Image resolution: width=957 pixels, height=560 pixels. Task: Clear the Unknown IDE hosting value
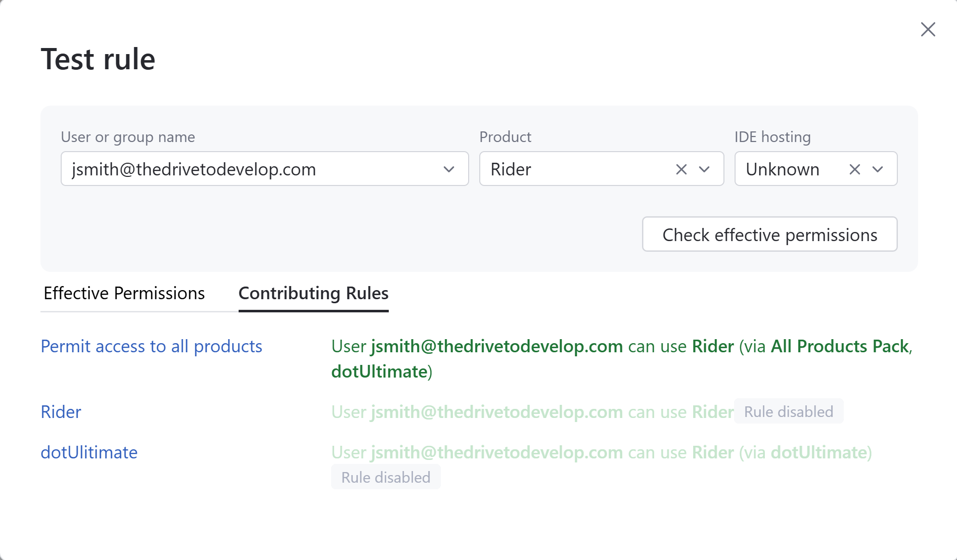pos(854,169)
